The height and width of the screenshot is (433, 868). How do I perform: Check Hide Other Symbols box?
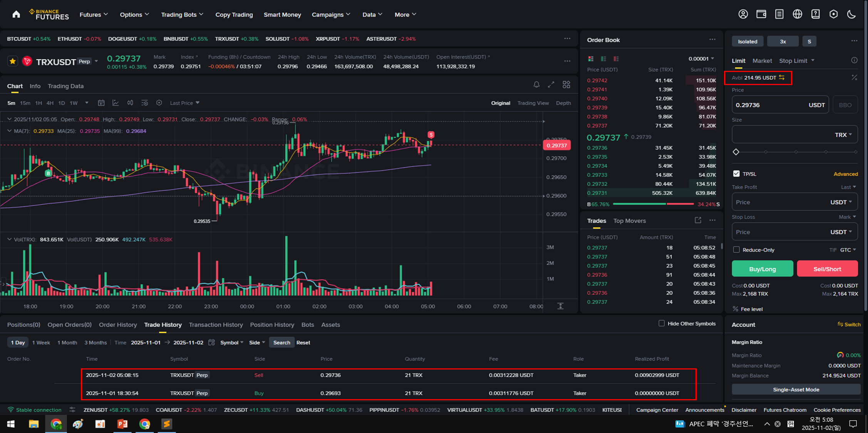point(661,323)
